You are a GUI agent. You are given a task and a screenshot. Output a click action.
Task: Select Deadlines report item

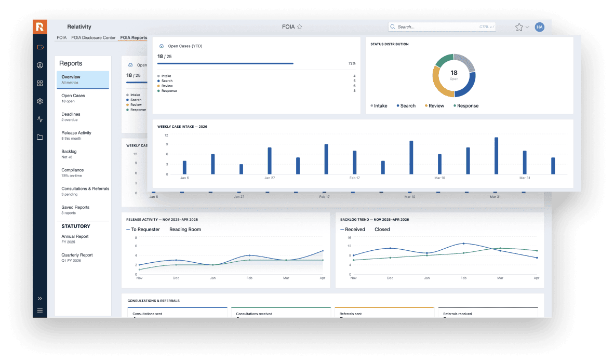[x=83, y=117]
